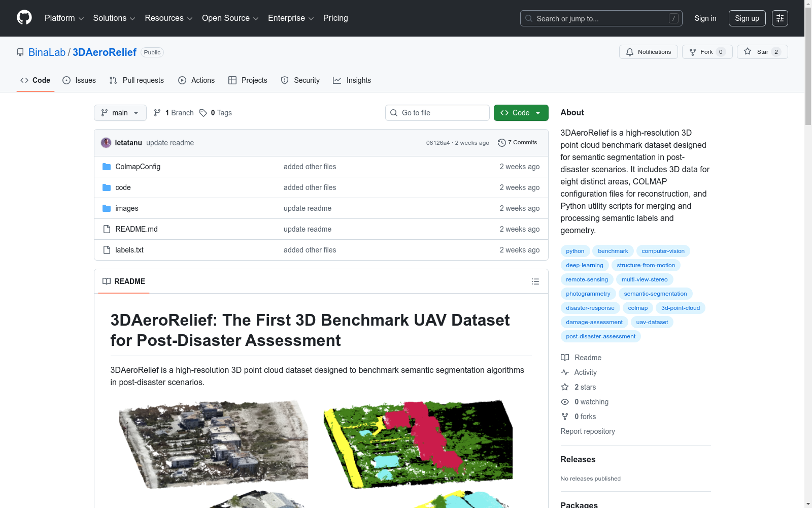
Task: Expand the Open Source menu
Action: [x=230, y=18]
